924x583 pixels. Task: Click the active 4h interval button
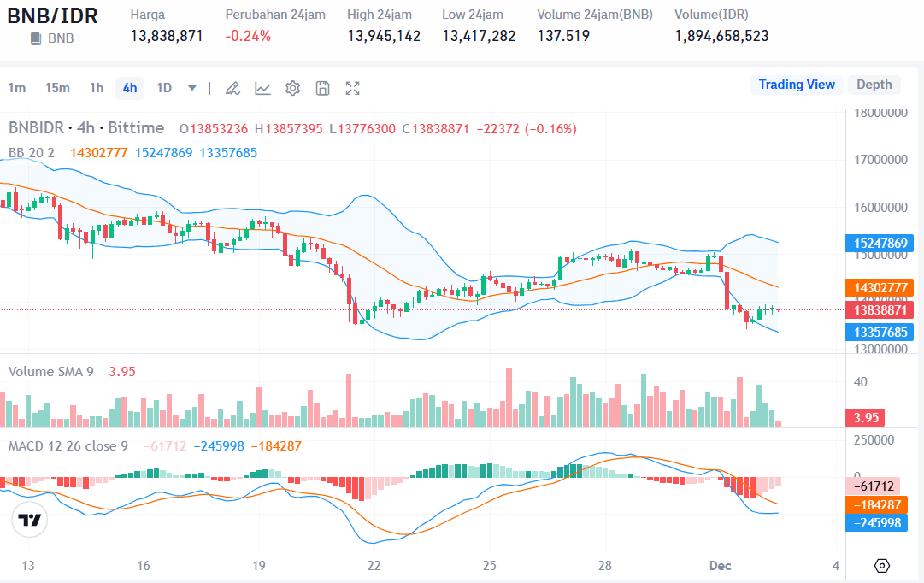tap(130, 88)
